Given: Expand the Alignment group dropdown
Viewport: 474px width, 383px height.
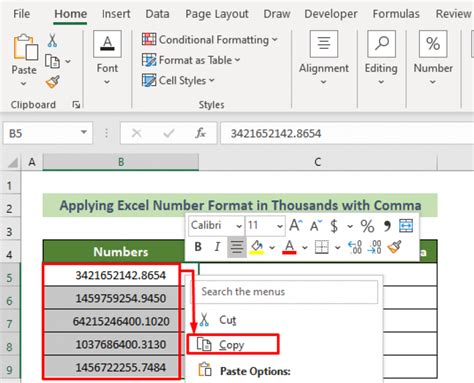Looking at the screenshot, I should [323, 82].
